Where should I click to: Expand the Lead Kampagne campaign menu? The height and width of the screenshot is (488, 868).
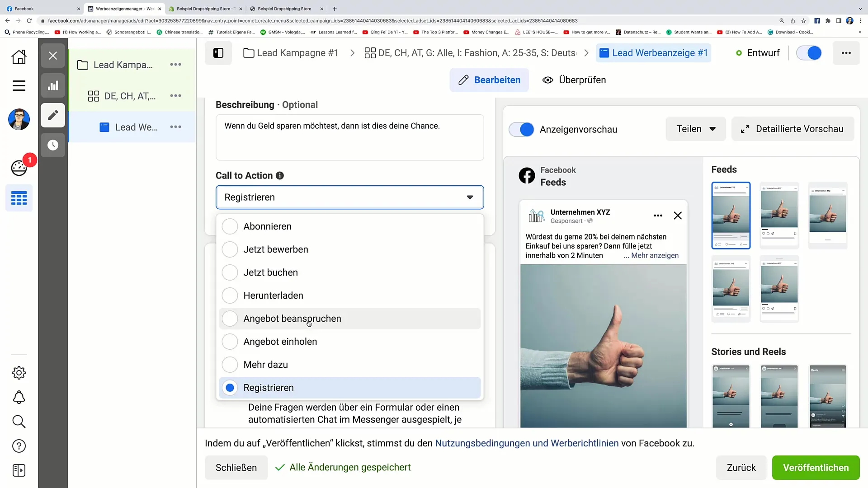(x=176, y=64)
